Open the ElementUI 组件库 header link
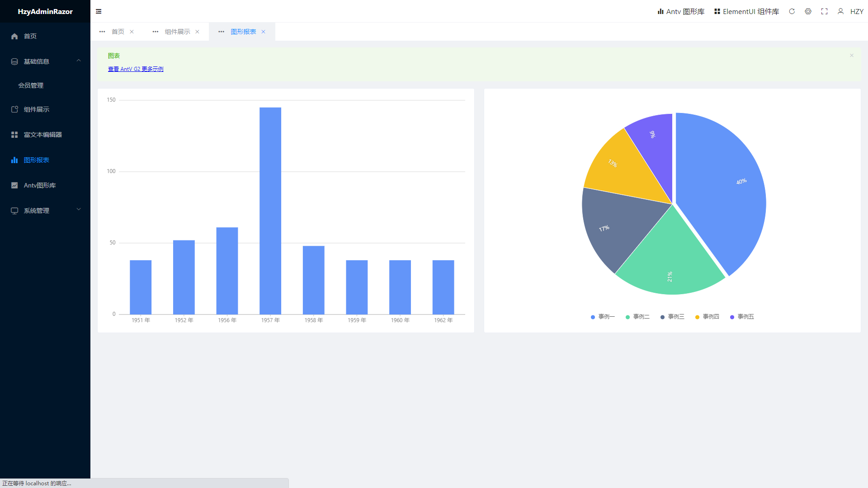 (x=747, y=11)
